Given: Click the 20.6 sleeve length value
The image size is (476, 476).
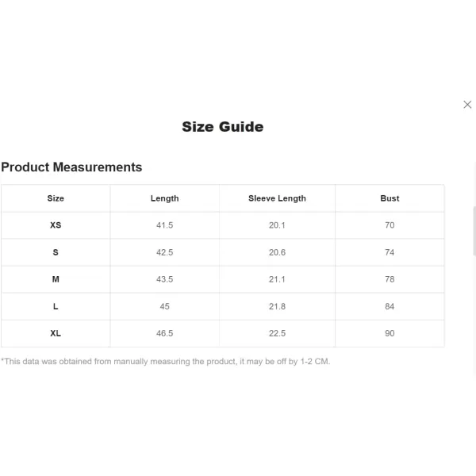Looking at the screenshot, I should click(277, 252).
